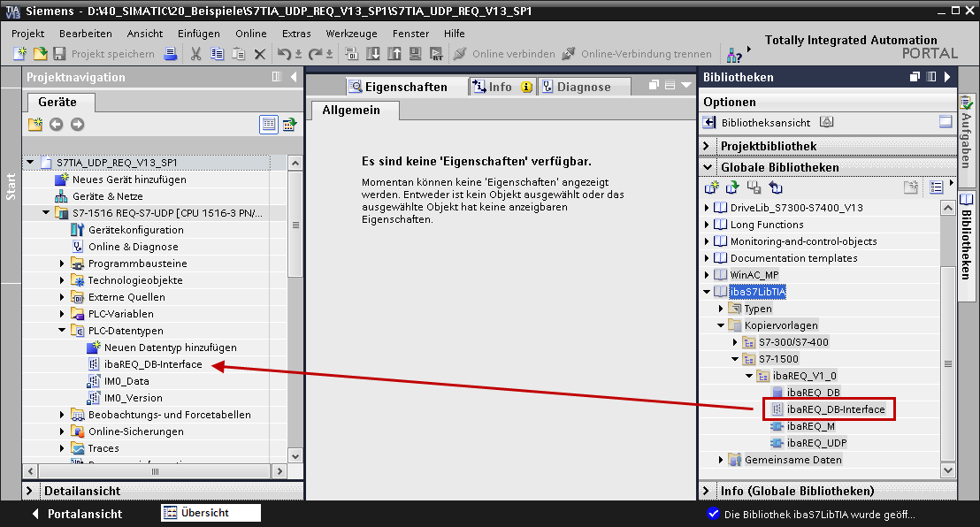
Task: Switch to Info tab
Action: (501, 87)
